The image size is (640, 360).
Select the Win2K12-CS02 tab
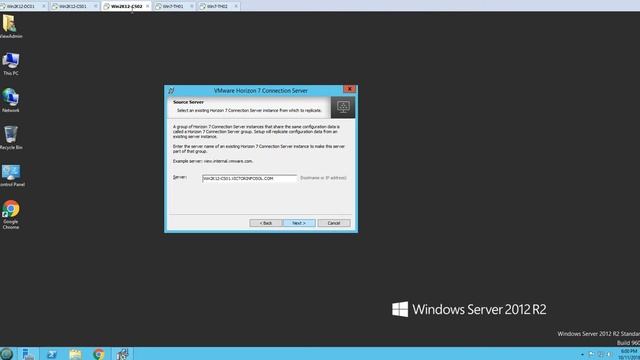[x=126, y=6]
